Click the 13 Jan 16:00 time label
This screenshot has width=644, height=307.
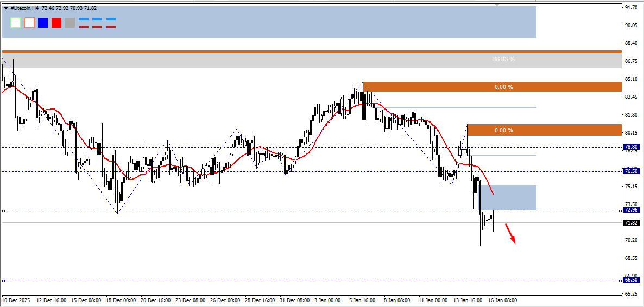469,300
